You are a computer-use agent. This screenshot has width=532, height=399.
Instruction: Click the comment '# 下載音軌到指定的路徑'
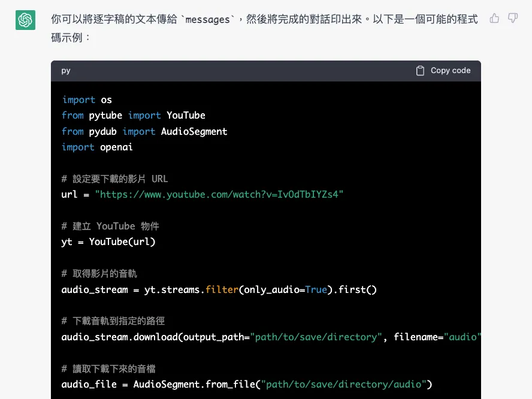point(113,321)
